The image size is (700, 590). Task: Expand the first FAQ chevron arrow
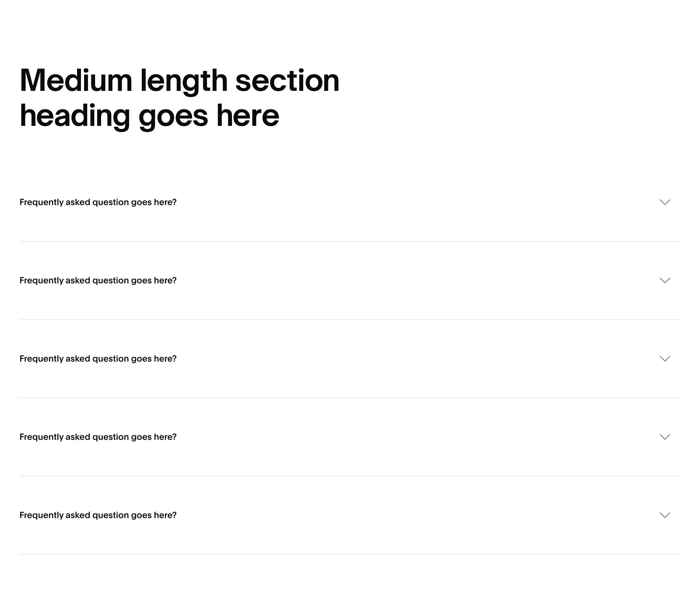coord(665,202)
